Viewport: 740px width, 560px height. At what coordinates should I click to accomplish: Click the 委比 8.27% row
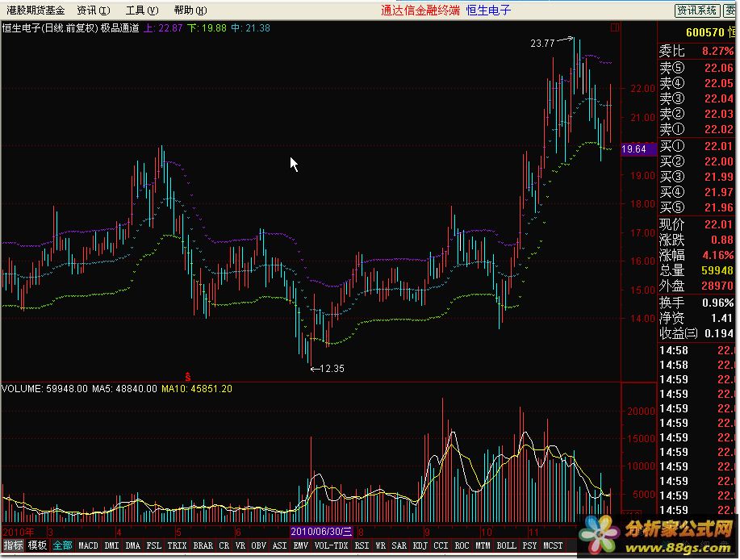click(696, 51)
